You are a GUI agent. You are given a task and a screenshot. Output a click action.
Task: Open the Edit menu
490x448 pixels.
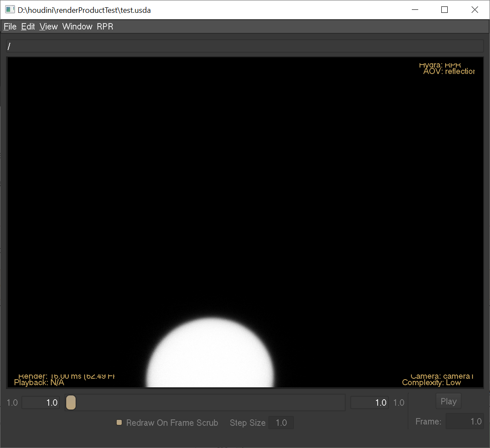pos(28,26)
